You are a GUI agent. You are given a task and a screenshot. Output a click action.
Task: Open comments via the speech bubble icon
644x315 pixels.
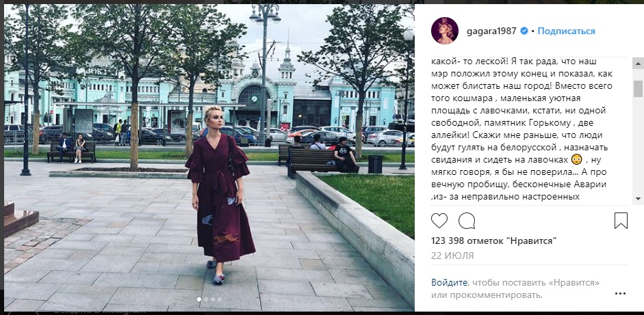pyautogui.click(x=467, y=221)
